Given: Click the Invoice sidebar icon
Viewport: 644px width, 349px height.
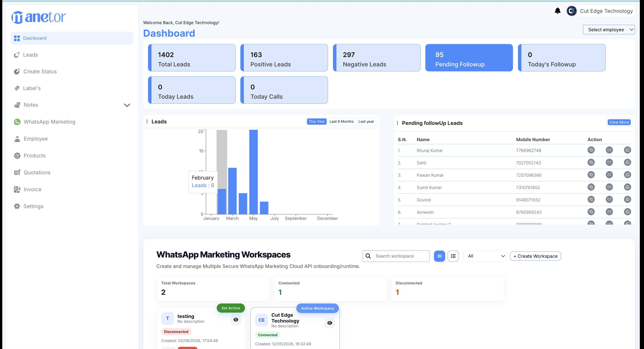Looking at the screenshot, I should click(17, 189).
